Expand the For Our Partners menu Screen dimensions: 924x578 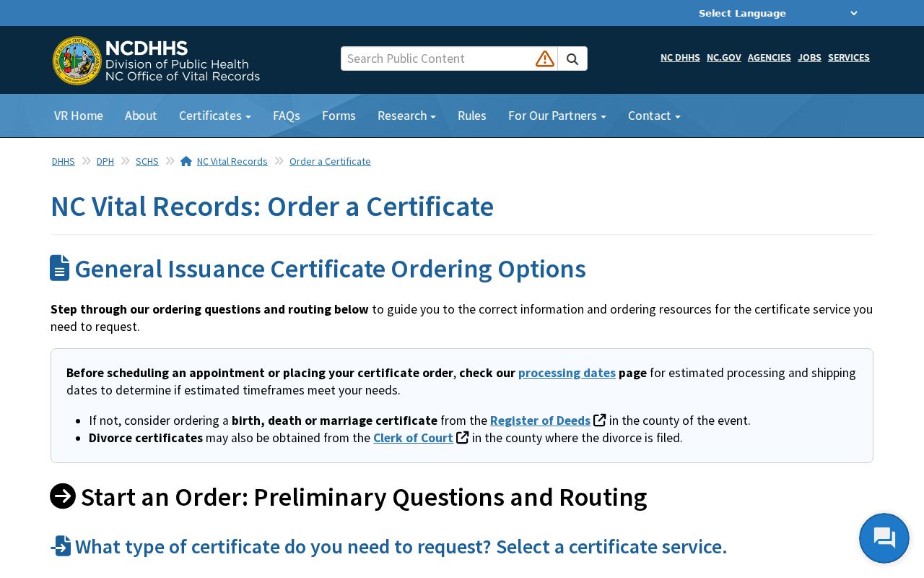[x=557, y=116]
